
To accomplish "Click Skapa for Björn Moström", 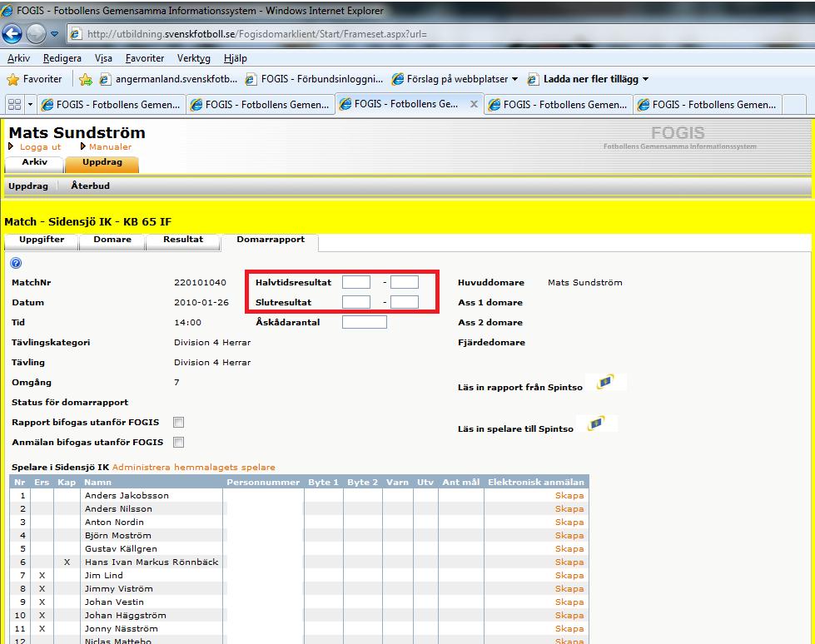I will click(569, 536).
